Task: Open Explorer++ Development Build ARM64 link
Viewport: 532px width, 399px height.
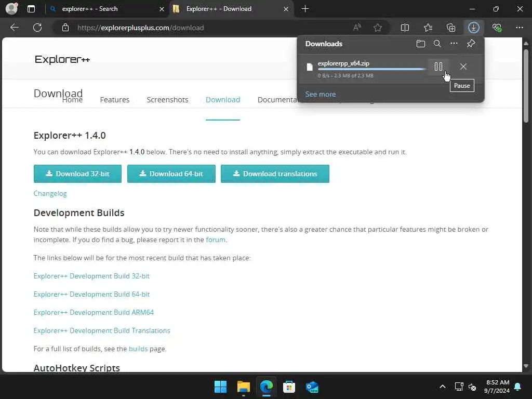Action: click(x=94, y=312)
